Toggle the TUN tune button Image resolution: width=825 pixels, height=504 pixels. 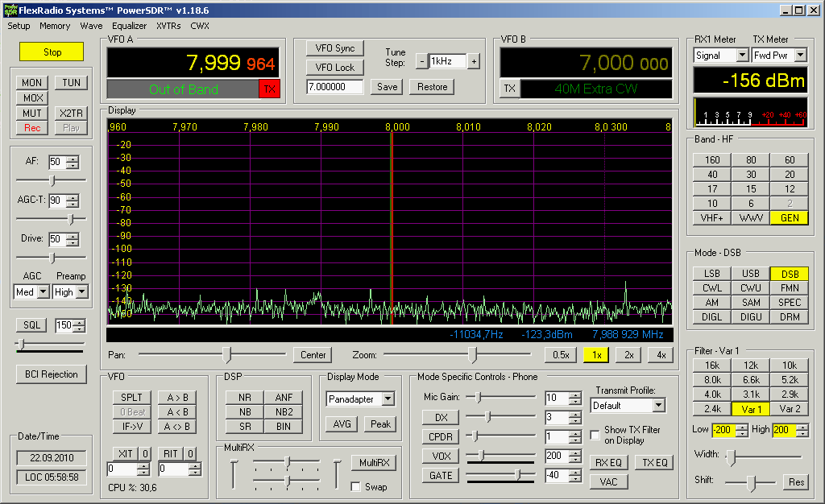[71, 82]
